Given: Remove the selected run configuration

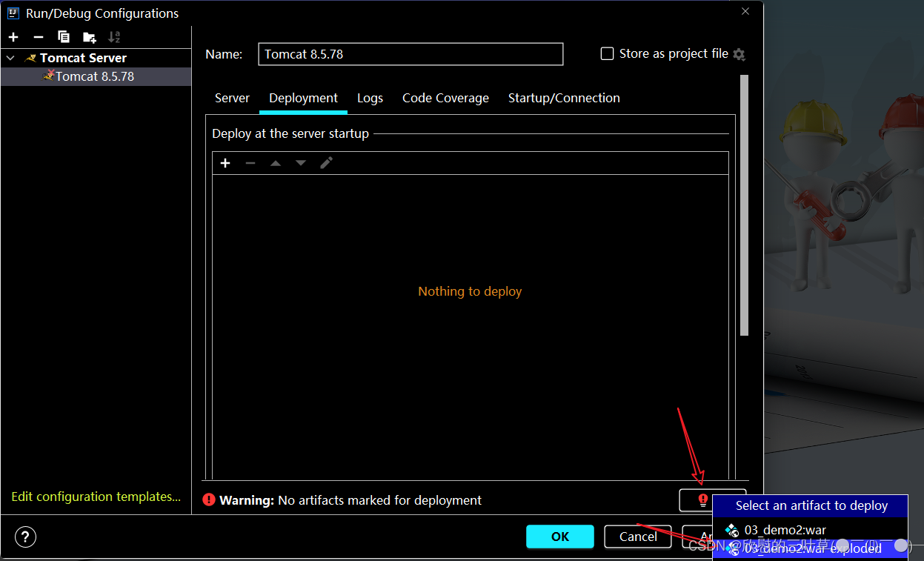Looking at the screenshot, I should click(39, 37).
